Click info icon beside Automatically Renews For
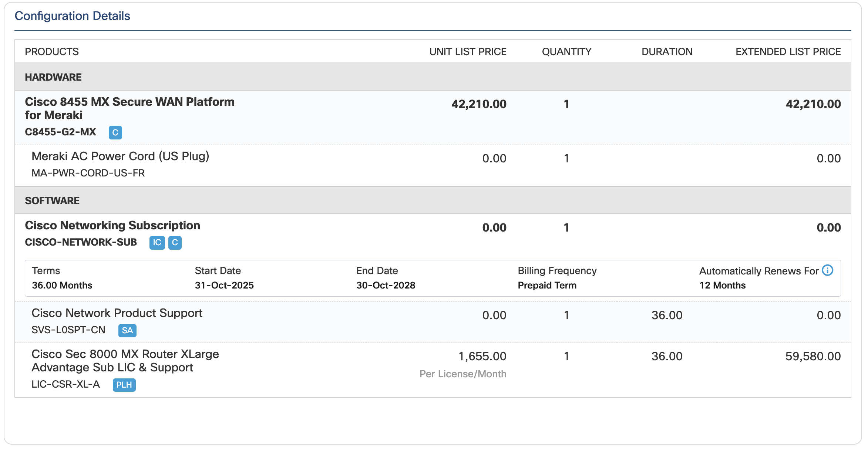 click(x=827, y=270)
